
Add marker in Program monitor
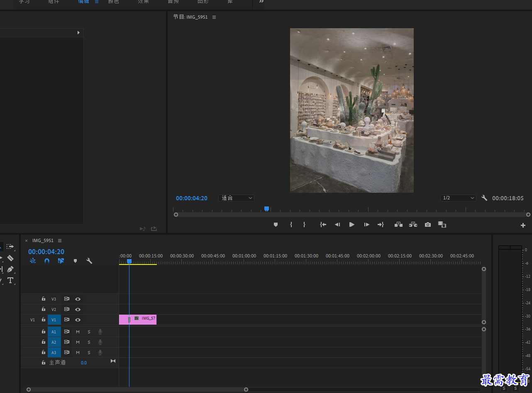coord(276,225)
